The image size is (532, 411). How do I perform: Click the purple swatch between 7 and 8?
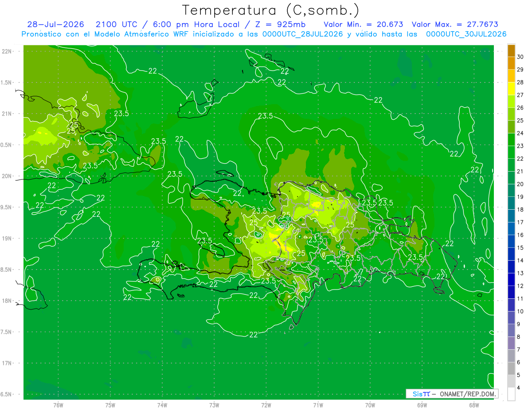coord(511,343)
